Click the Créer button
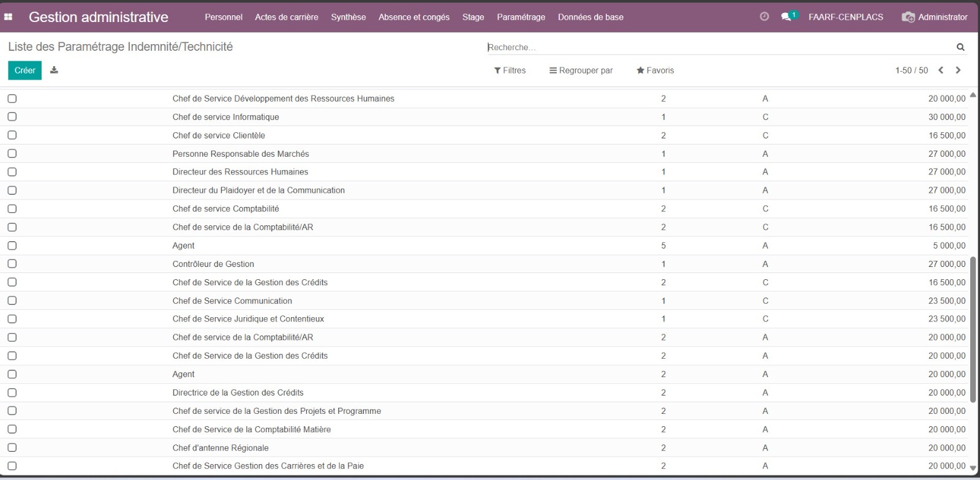This screenshot has height=480, width=980. [x=24, y=70]
